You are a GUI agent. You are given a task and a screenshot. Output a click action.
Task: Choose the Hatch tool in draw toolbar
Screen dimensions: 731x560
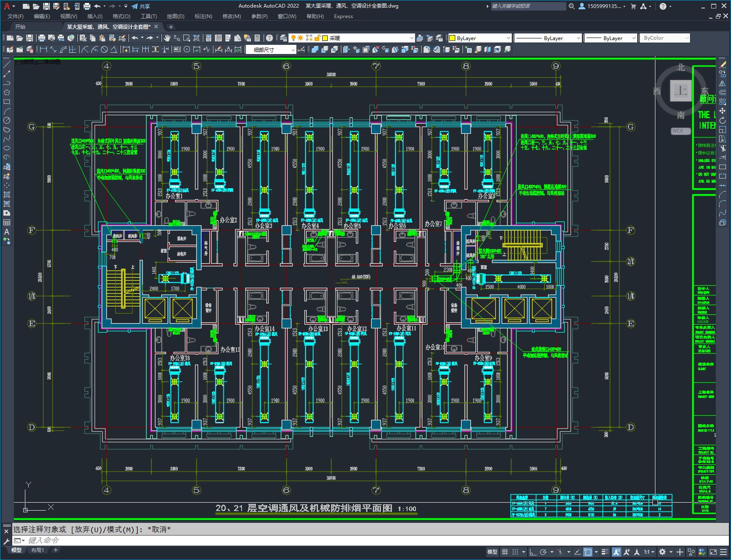tap(7, 195)
